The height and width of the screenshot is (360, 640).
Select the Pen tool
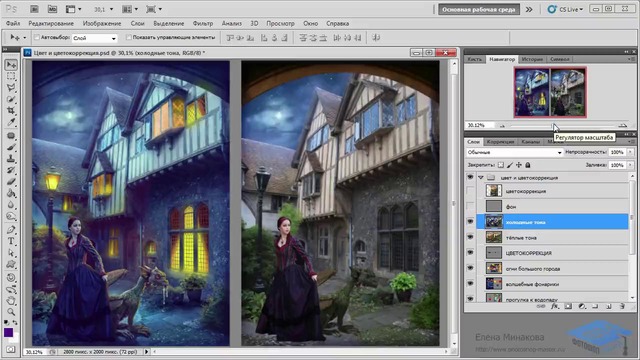click(11, 229)
